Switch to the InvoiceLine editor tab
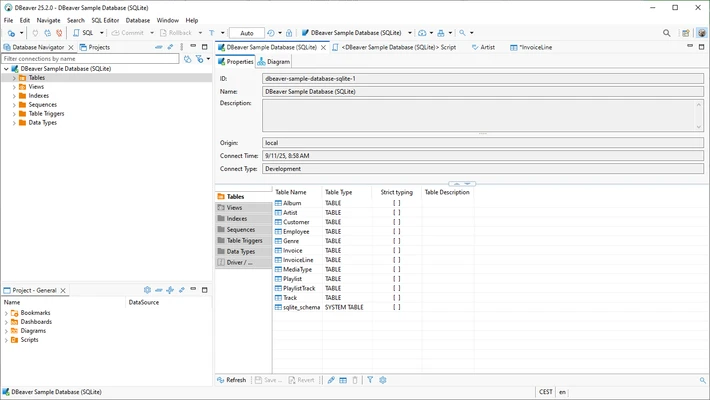The width and height of the screenshot is (710, 400). click(x=531, y=47)
